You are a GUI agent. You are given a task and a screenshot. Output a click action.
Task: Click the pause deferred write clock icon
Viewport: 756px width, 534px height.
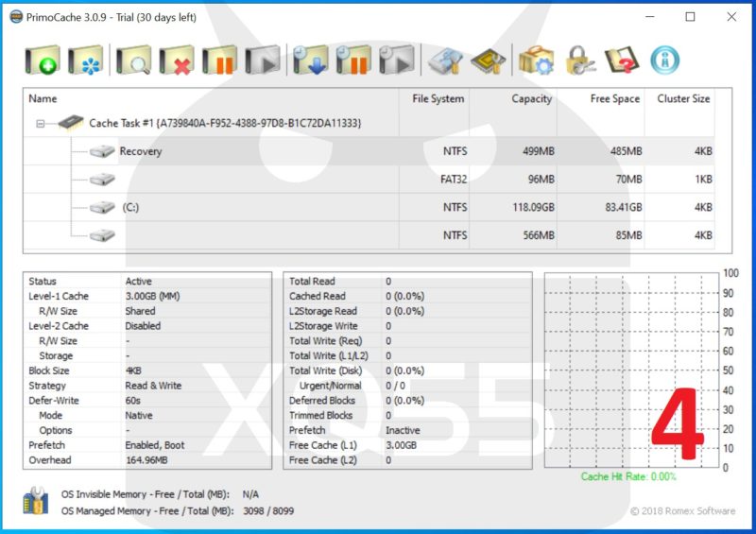coord(353,61)
